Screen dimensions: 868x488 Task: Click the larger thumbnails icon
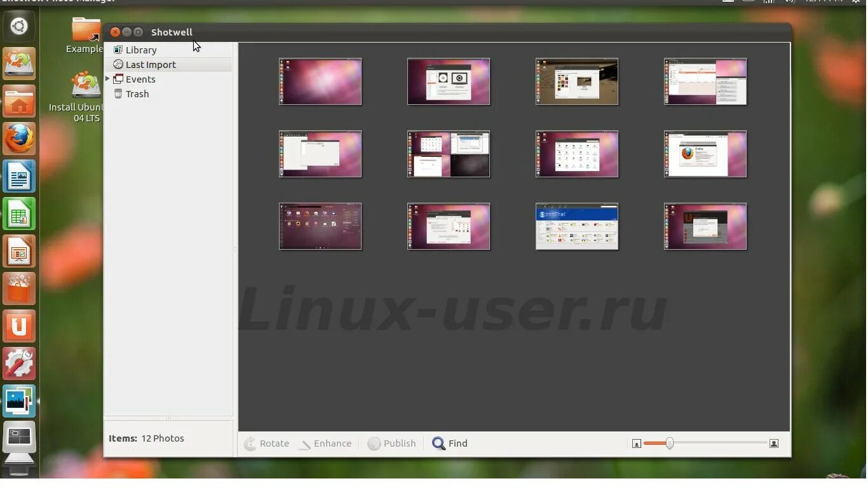774,444
